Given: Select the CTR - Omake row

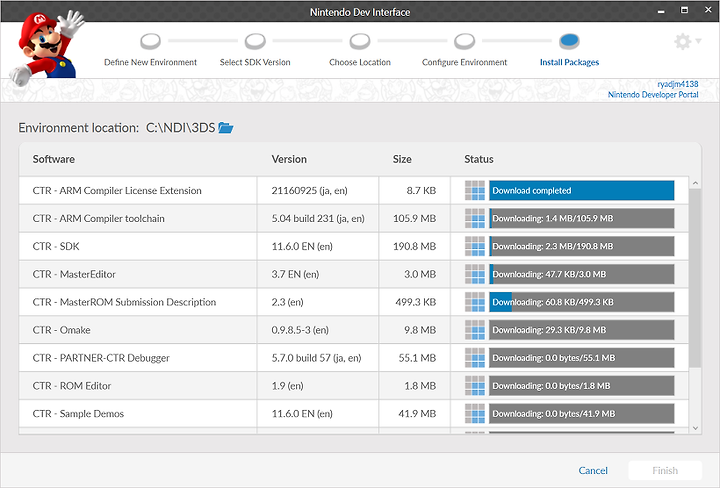Looking at the screenshot, I should pyautogui.click(x=354, y=330).
